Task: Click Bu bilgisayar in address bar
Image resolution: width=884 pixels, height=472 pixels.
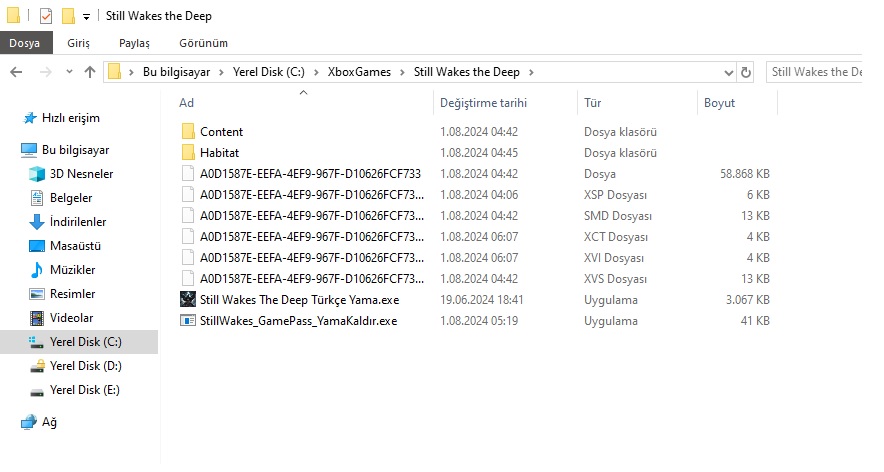Action: click(176, 72)
